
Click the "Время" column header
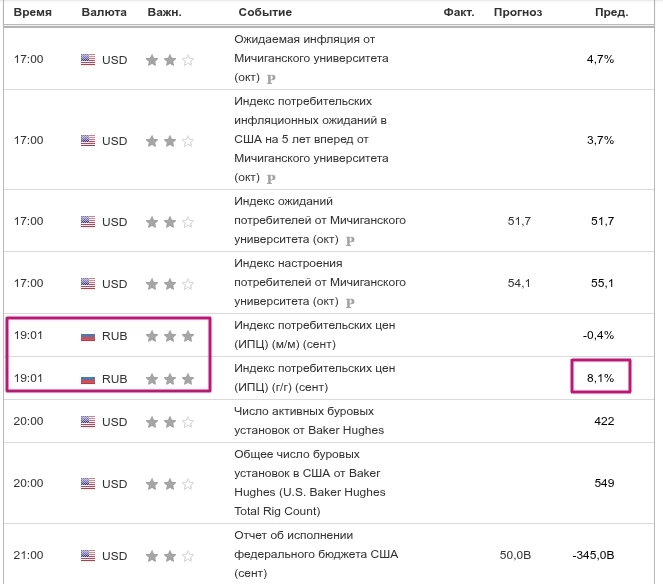coord(31,12)
